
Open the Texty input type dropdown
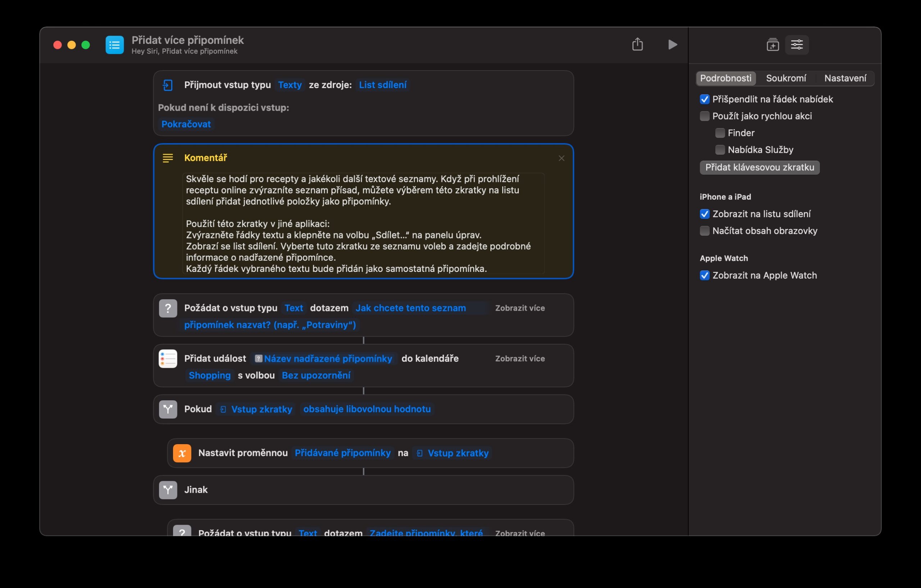pos(290,85)
